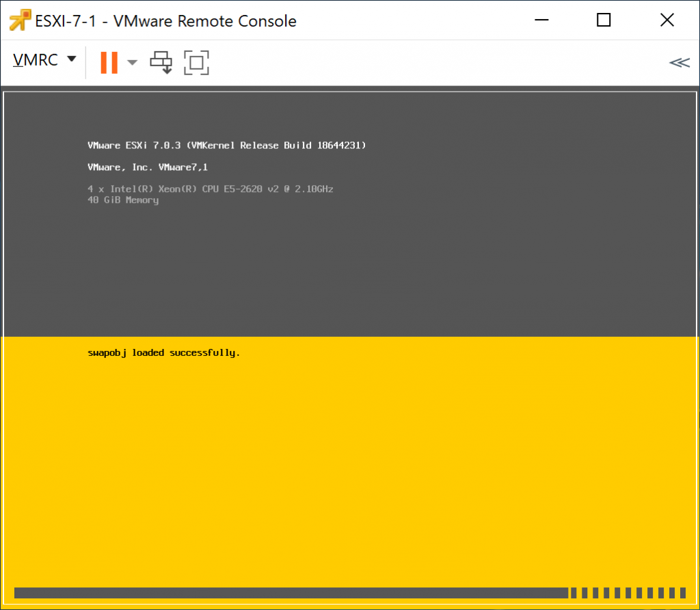Viewport: 700px width, 610px height.
Task: Click the "VMware ESXi 7.0.3" build line
Action: point(227,145)
